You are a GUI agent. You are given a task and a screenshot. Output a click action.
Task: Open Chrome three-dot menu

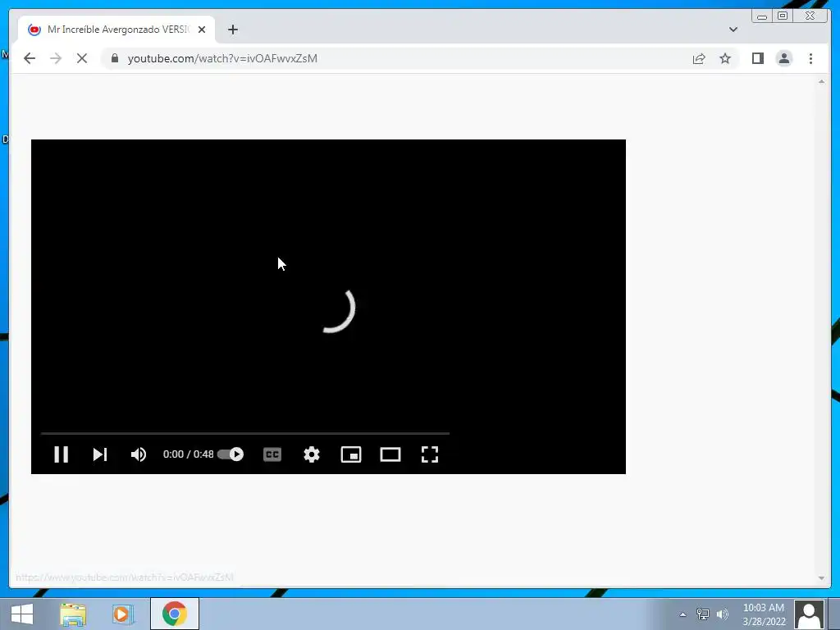click(x=810, y=58)
